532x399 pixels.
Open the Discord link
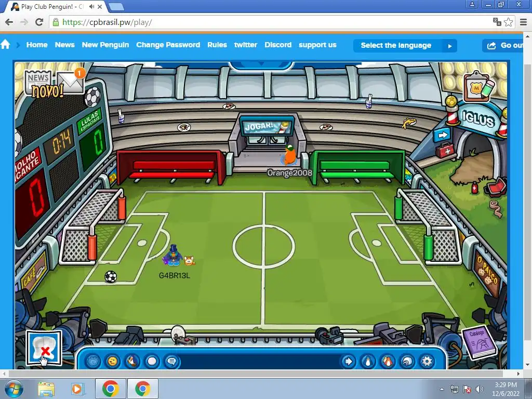(x=278, y=45)
